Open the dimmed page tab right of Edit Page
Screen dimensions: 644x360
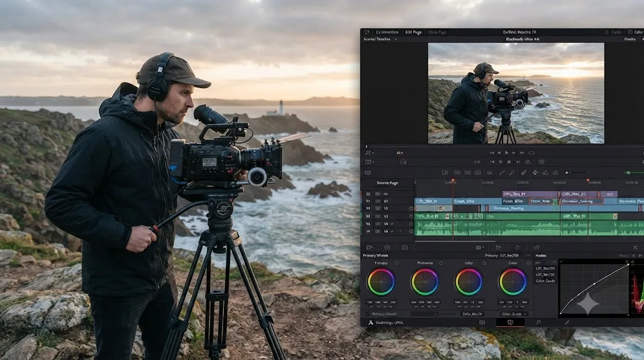click(437, 32)
